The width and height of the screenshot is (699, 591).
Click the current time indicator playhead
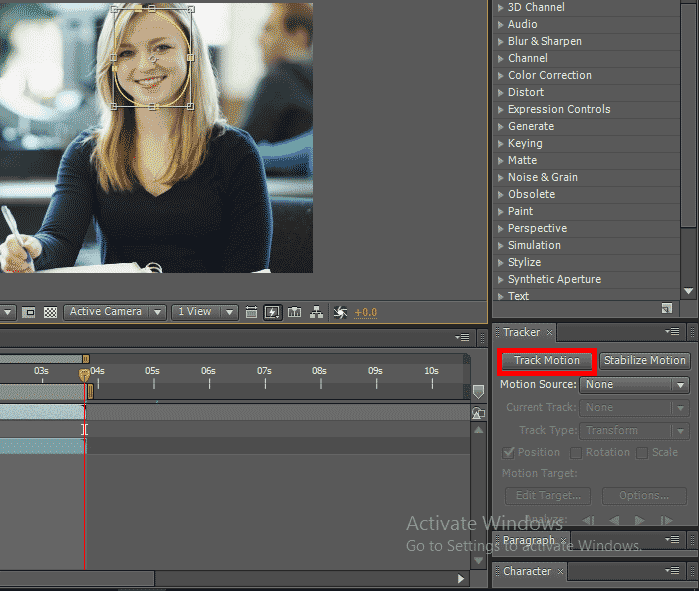tap(84, 375)
